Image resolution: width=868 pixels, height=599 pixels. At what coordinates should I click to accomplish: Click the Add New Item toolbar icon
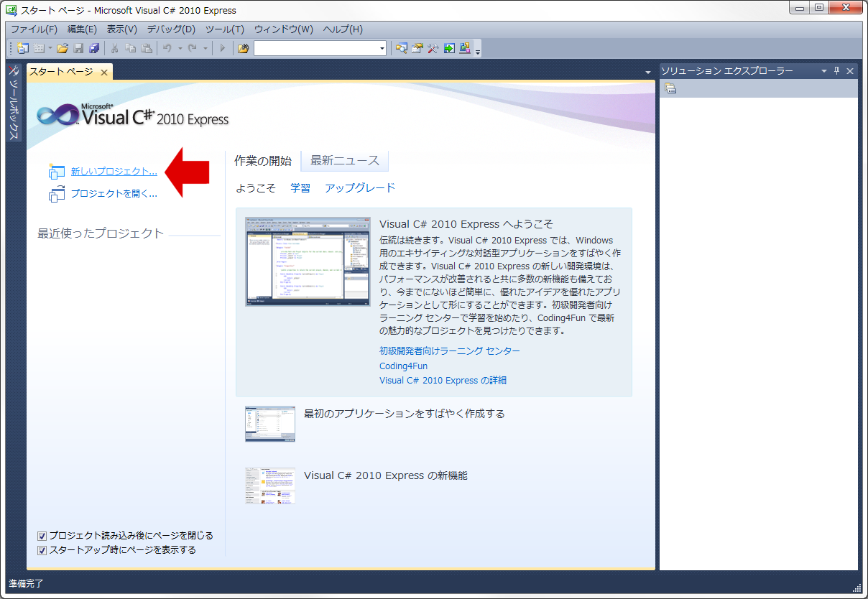pyautogui.click(x=39, y=48)
